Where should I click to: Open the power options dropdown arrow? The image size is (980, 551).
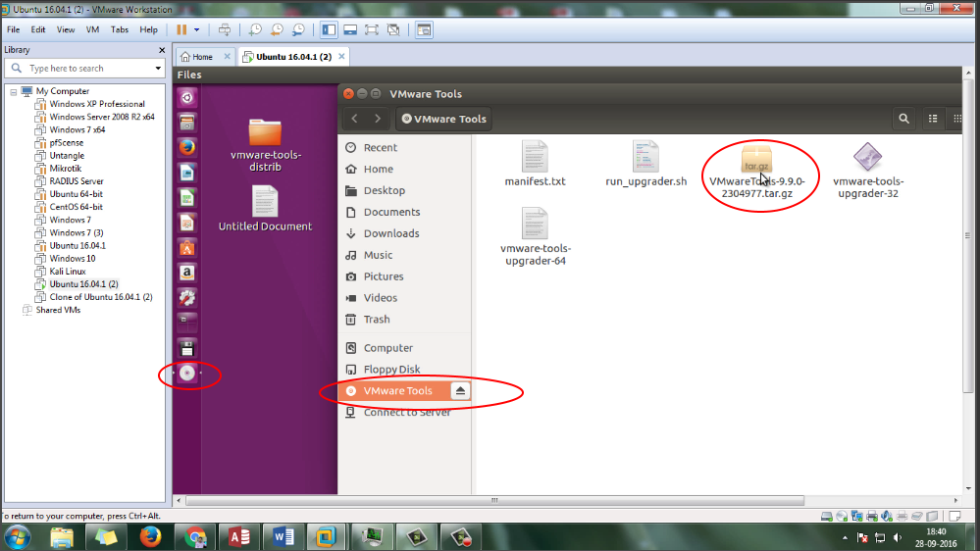pos(196,29)
